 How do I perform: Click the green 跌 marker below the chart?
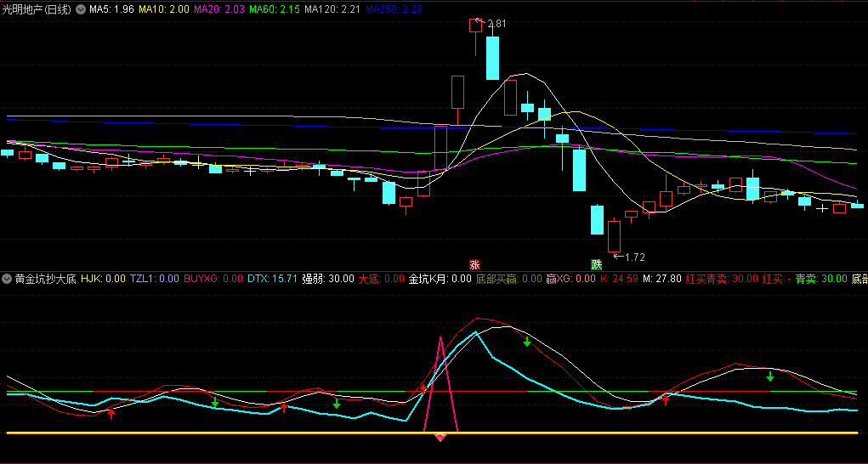coord(597,264)
